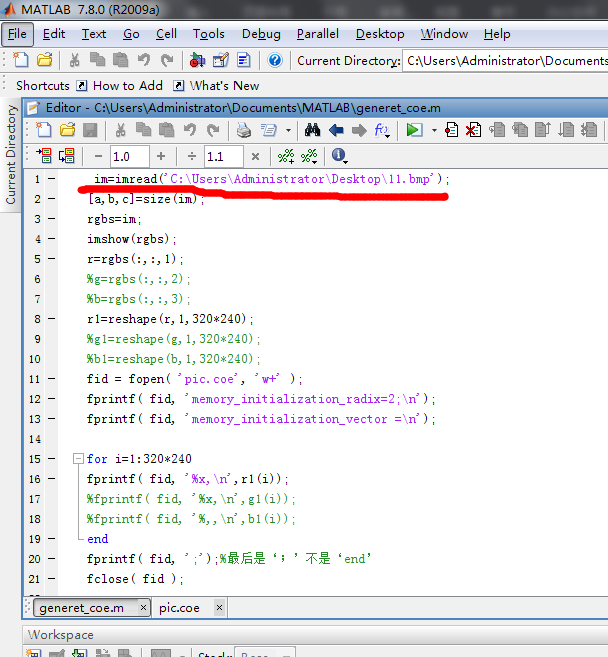Click New M-file icon in editor toolbar
The height and width of the screenshot is (657, 608).
(x=44, y=130)
